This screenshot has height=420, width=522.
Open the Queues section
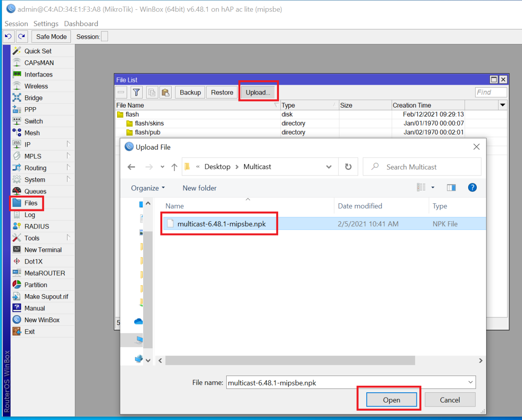(x=36, y=191)
